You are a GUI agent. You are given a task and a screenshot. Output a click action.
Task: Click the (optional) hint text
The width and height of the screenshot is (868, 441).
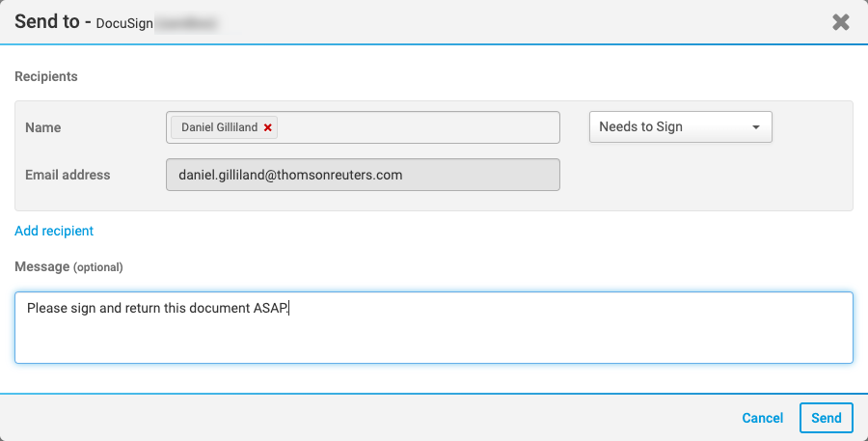coord(98,267)
